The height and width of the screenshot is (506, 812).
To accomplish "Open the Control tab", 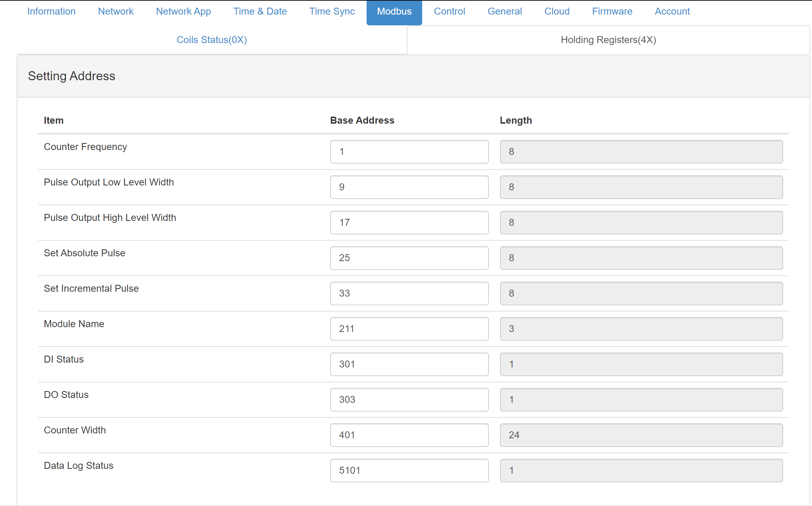I will pos(450,11).
